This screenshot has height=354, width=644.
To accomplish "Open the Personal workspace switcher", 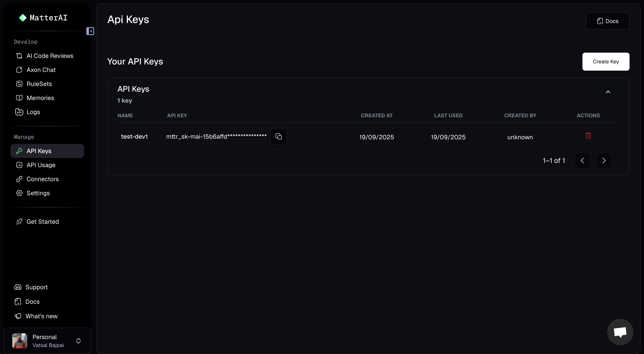I will [78, 341].
